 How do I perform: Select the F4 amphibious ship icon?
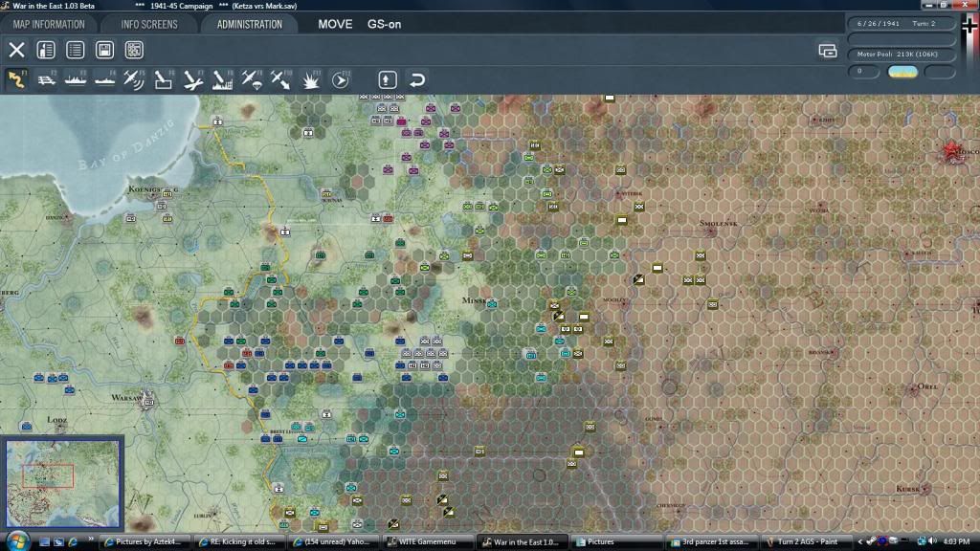(x=105, y=80)
